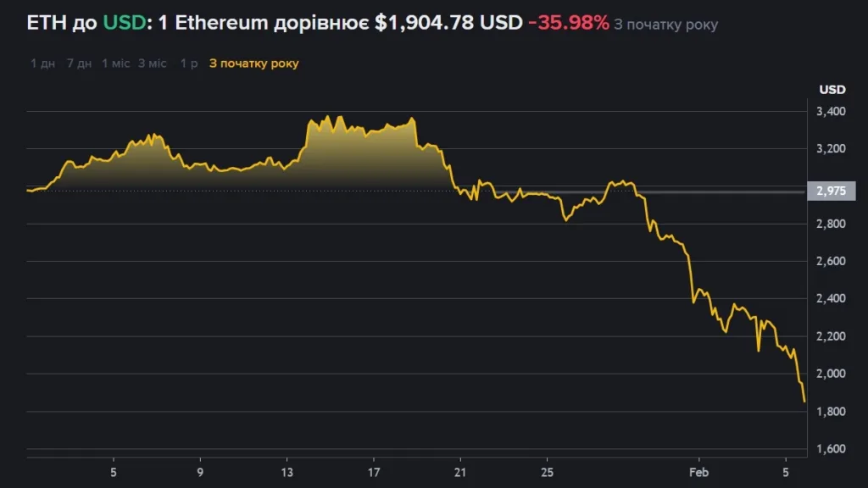Image resolution: width=868 pixels, height=488 pixels.
Task: Choose the 1 міс time range
Action: (x=115, y=64)
